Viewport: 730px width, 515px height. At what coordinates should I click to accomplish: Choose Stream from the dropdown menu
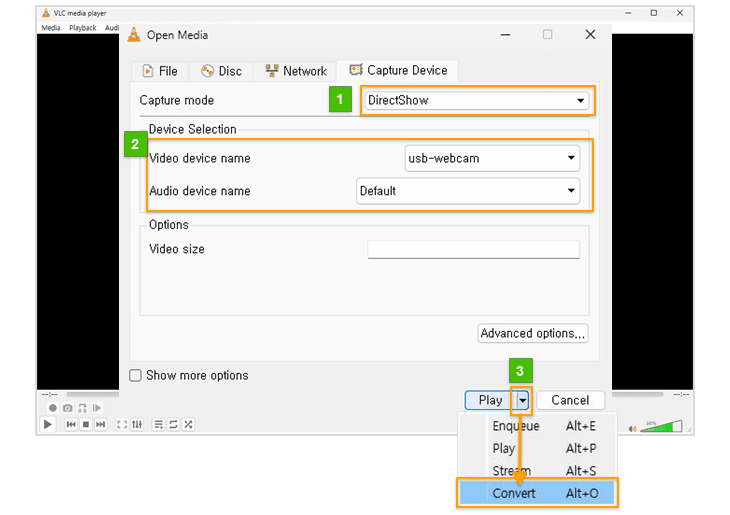(538, 471)
